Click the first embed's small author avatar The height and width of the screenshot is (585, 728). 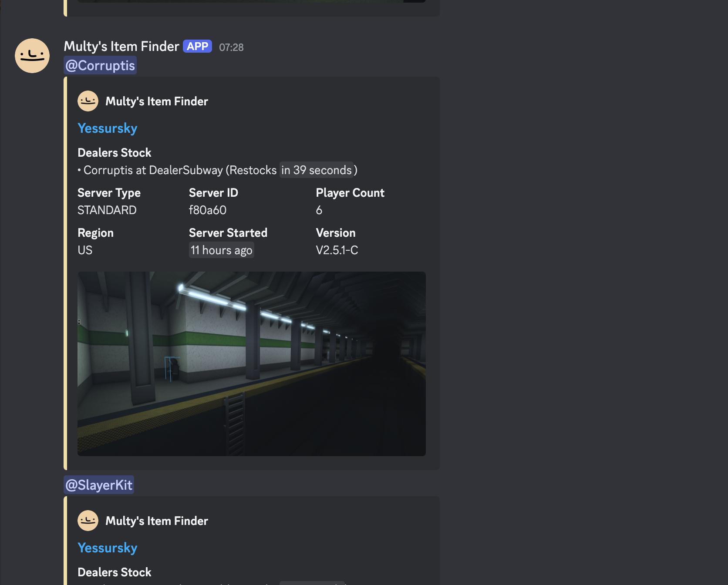pos(88,101)
